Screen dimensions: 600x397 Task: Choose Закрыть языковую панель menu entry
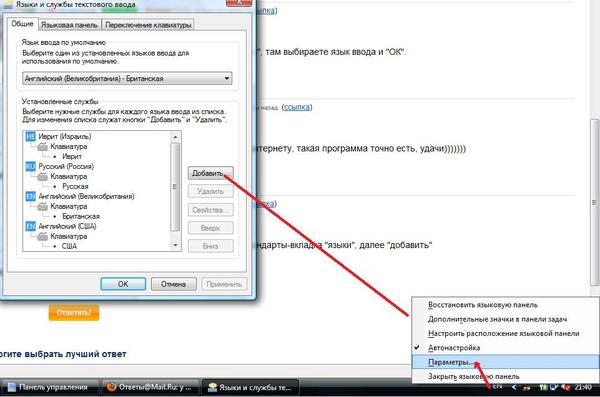click(x=505, y=376)
